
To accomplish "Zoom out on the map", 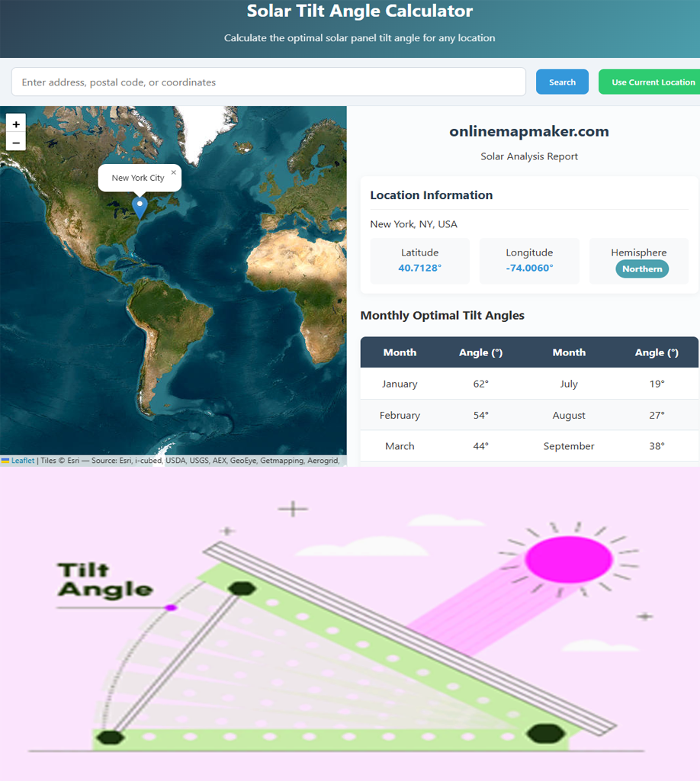I will click(16, 143).
